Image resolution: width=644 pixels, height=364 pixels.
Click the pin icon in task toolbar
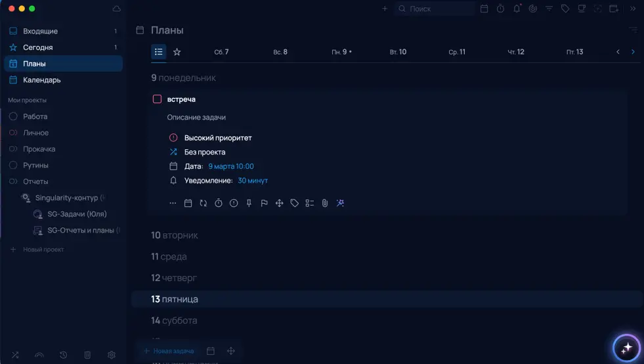point(249,204)
